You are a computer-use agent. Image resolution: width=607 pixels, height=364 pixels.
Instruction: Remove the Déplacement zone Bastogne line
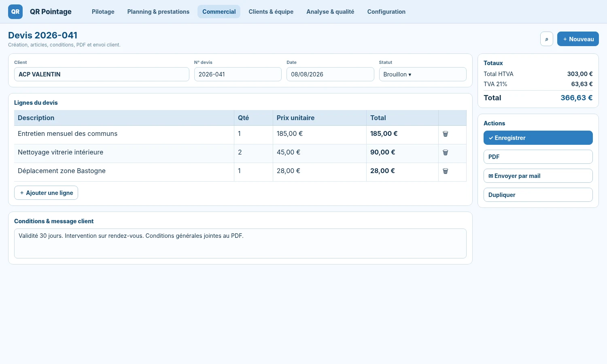pos(445,171)
